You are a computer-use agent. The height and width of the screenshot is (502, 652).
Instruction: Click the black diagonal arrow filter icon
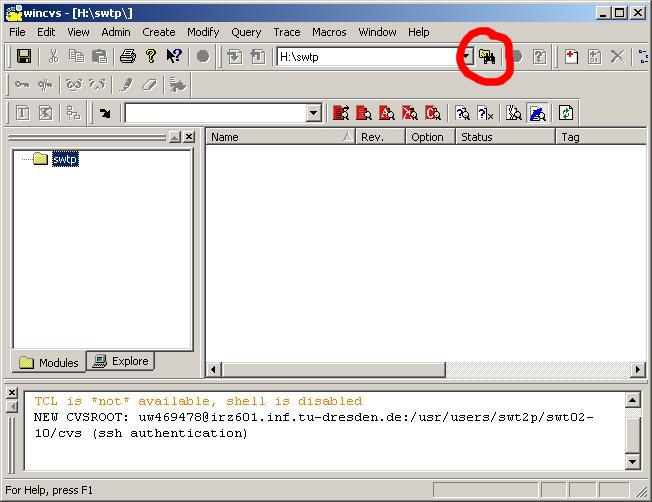(x=105, y=113)
